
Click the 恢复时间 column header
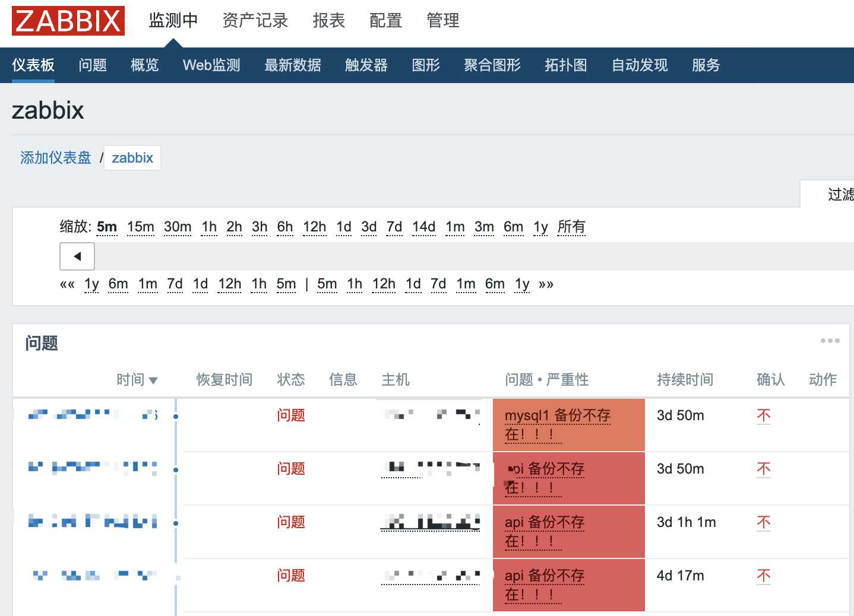point(224,380)
